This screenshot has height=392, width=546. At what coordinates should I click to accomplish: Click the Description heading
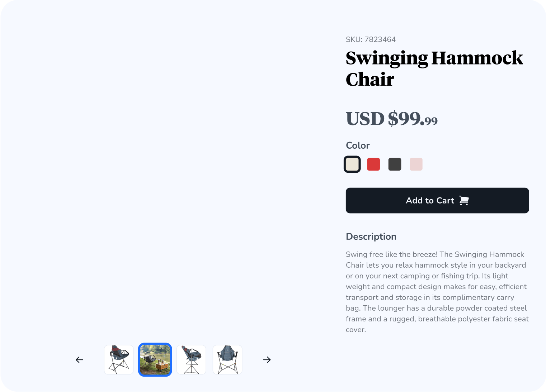[371, 236]
